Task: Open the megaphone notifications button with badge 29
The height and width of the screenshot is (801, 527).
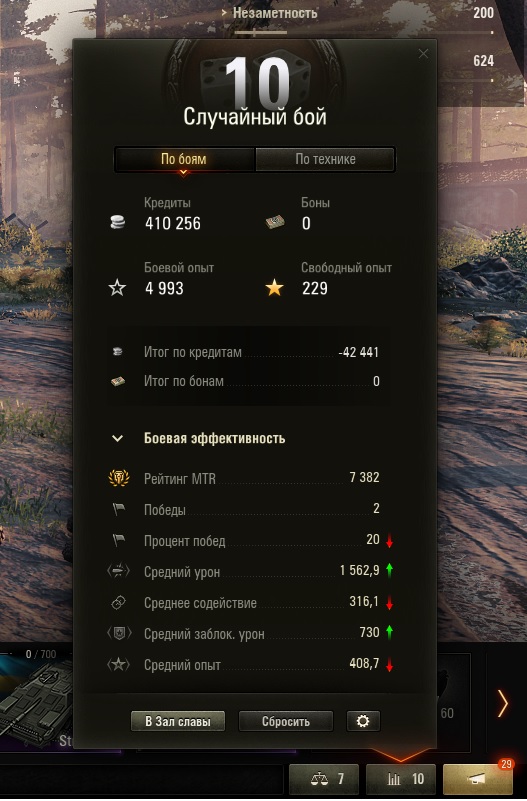Action: tap(477, 779)
